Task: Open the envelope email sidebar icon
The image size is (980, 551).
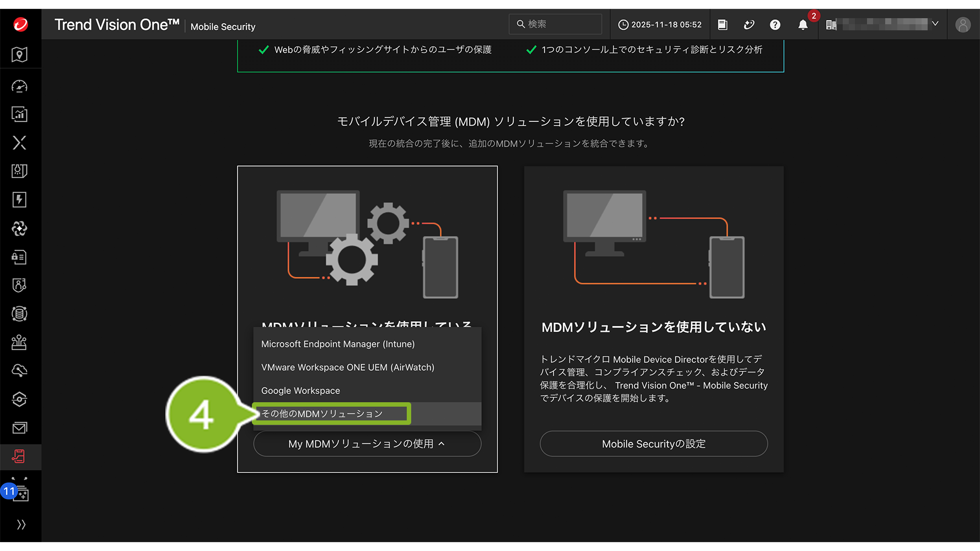Action: tap(20, 428)
